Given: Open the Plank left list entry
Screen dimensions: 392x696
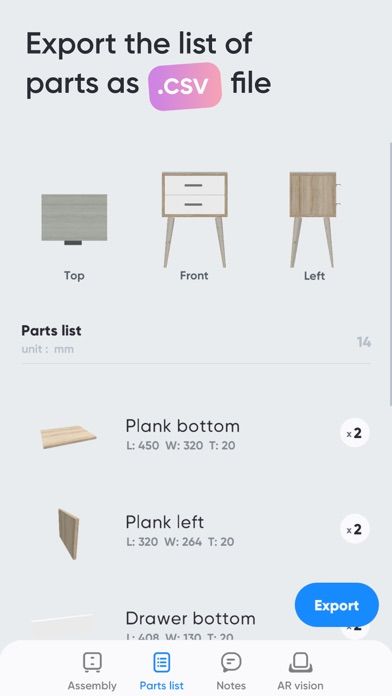Looking at the screenshot, I should [196, 530].
